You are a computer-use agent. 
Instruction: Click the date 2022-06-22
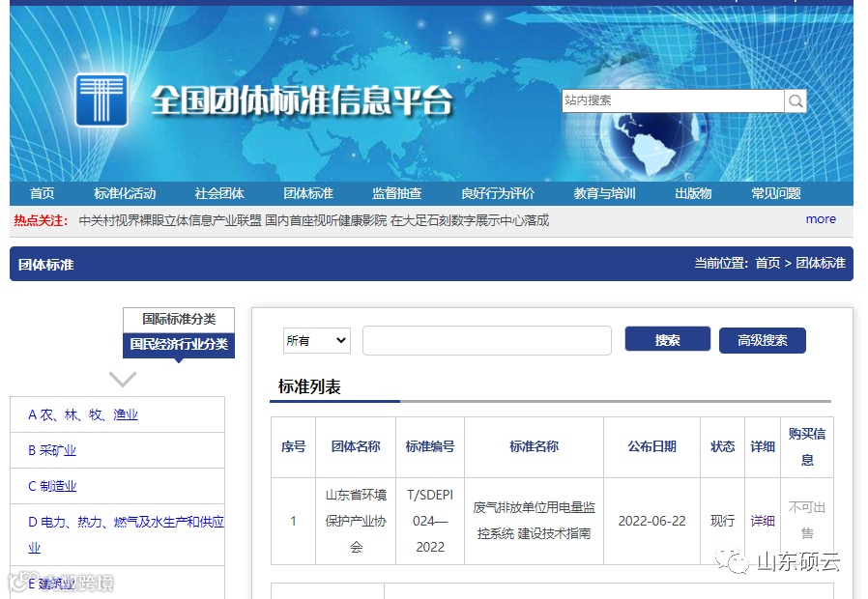pos(652,521)
